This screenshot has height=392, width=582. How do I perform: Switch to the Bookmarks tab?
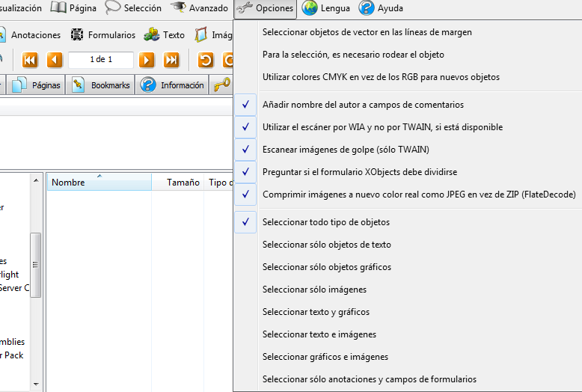click(100, 85)
